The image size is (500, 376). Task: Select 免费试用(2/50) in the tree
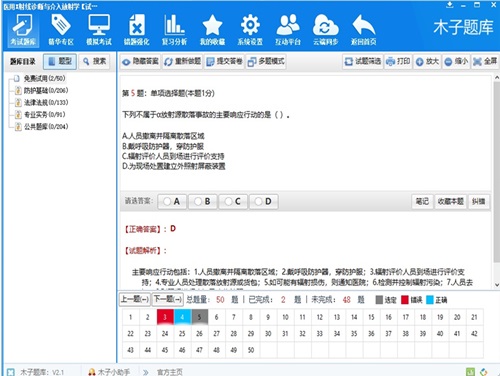point(44,78)
